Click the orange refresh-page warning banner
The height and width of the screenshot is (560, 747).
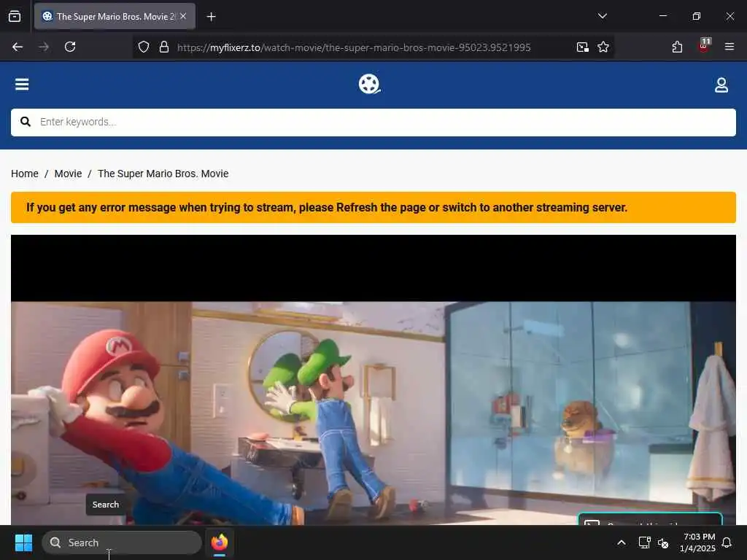pyautogui.click(x=373, y=208)
